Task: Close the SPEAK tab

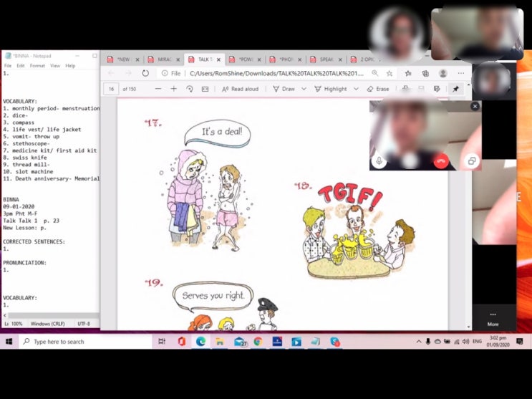Action: tap(340, 59)
